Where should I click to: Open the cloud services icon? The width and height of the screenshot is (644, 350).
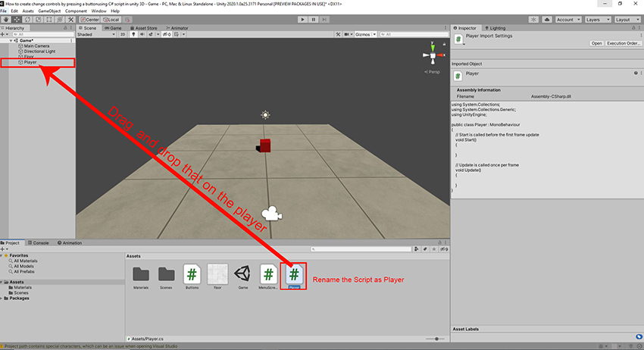(547, 19)
